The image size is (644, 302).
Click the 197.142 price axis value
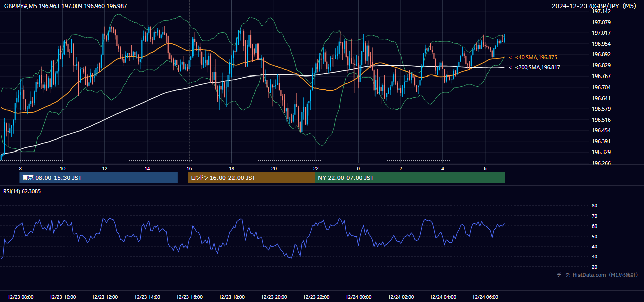click(x=601, y=11)
